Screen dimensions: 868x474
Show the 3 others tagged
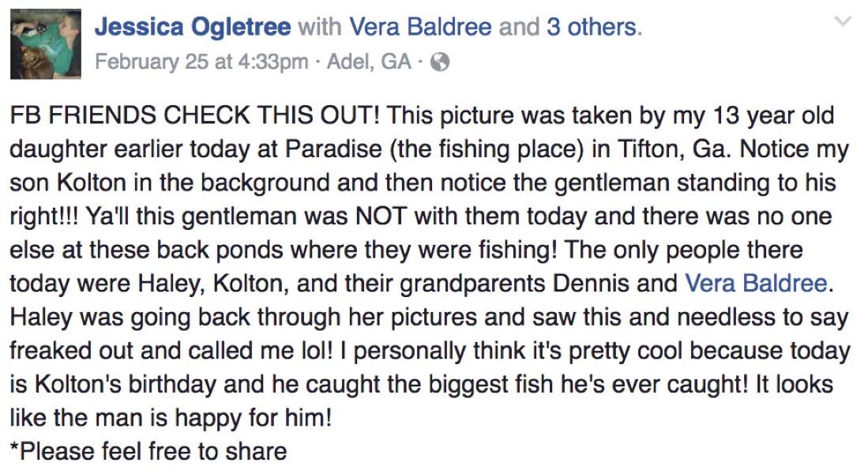592,27
